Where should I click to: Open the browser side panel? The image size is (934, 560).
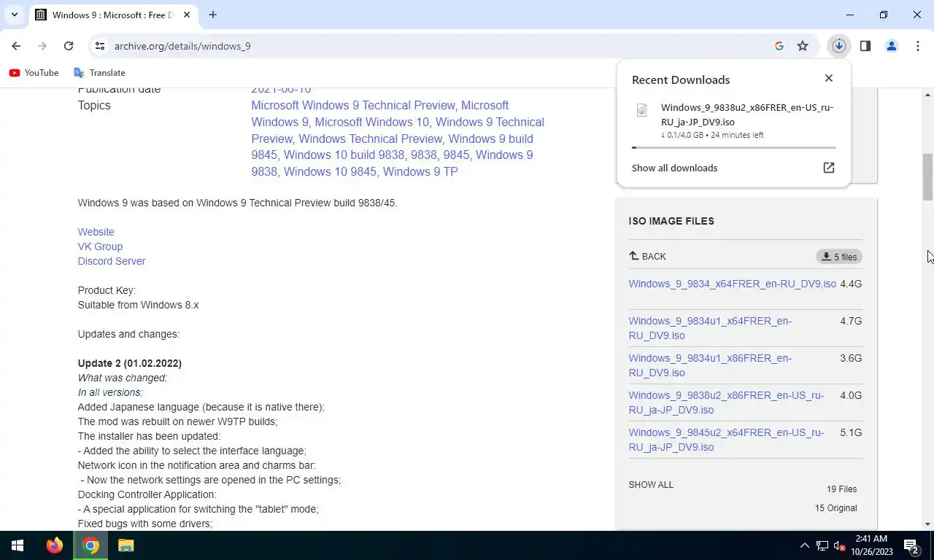865,46
